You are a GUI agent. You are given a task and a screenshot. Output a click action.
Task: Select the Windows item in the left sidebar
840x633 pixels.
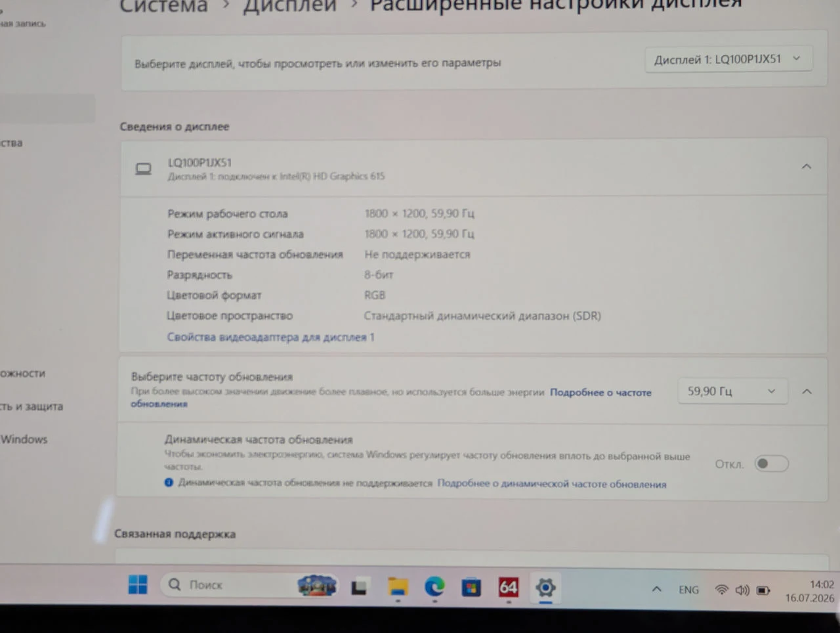click(x=24, y=439)
